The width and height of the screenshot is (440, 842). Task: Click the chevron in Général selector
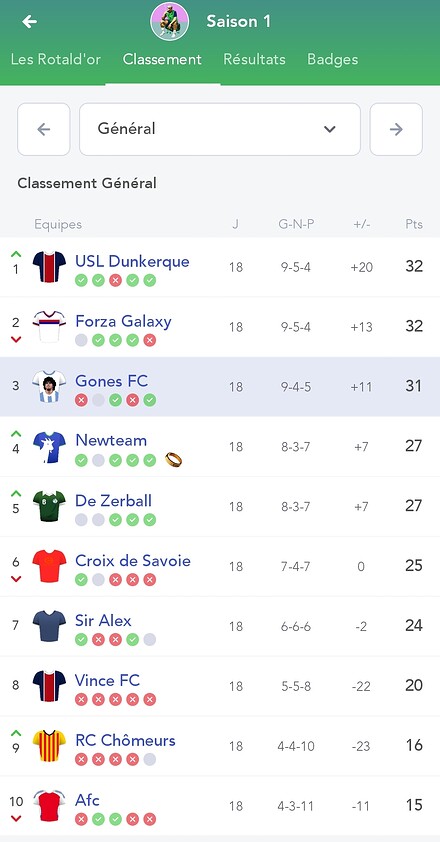click(x=330, y=129)
